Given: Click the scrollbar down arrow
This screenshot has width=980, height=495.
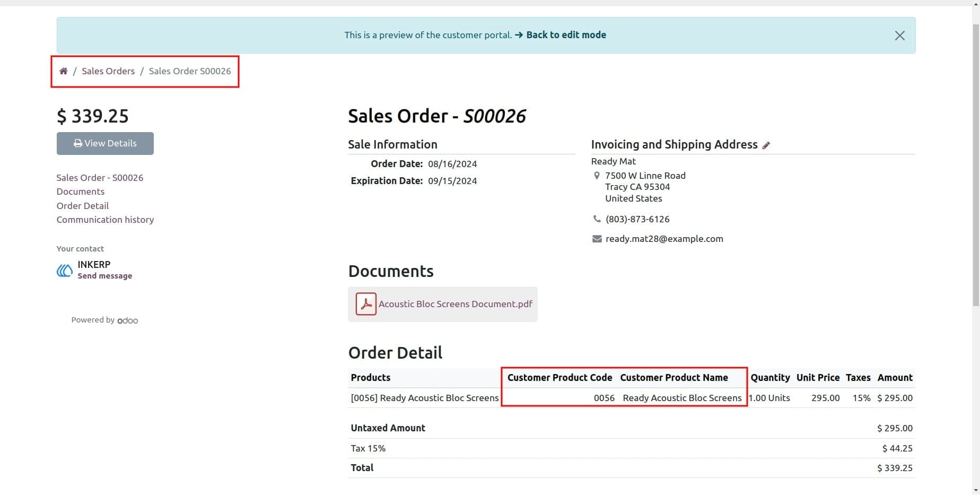Looking at the screenshot, I should (x=976, y=490).
